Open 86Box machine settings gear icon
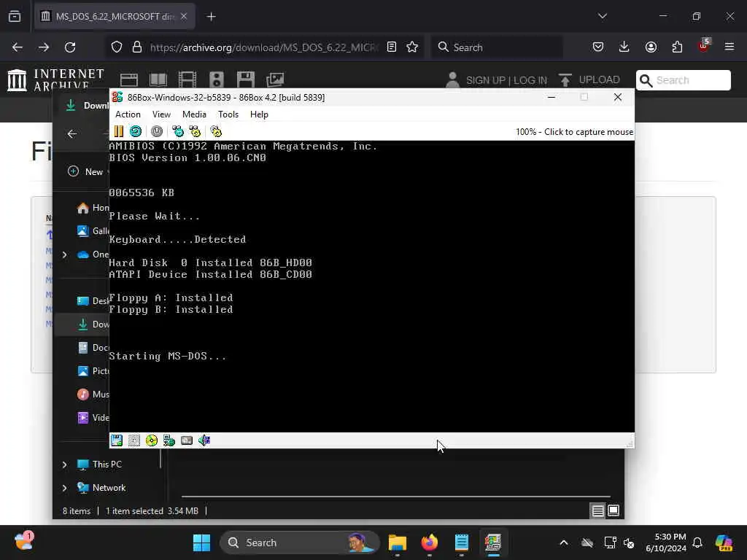The width and height of the screenshot is (747, 560). [216, 131]
